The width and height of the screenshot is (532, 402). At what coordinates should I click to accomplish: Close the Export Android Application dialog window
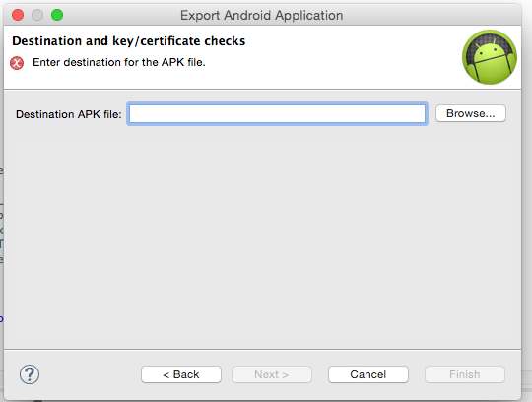coord(18,15)
